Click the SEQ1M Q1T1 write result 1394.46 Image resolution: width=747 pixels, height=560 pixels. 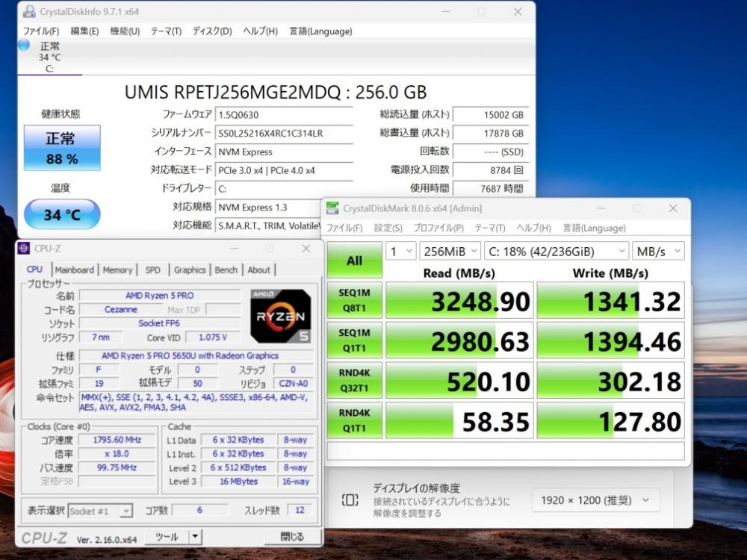(x=611, y=340)
